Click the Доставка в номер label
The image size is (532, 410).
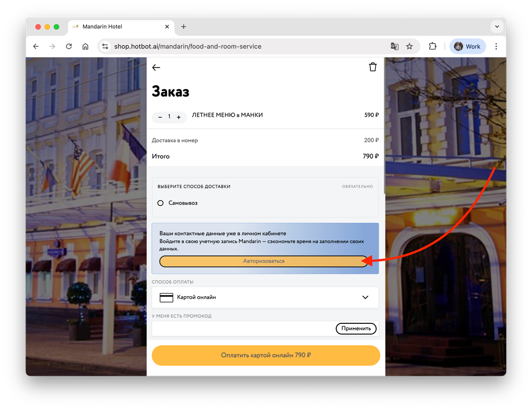(x=175, y=140)
